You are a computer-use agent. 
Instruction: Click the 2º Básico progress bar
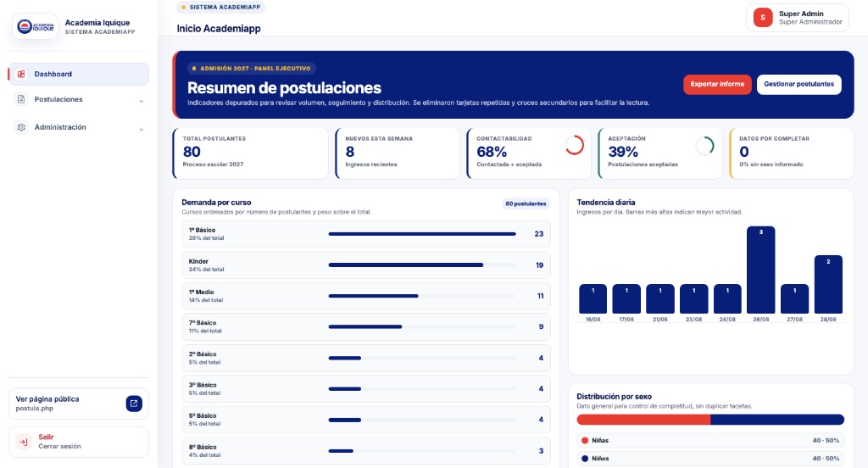click(x=422, y=358)
